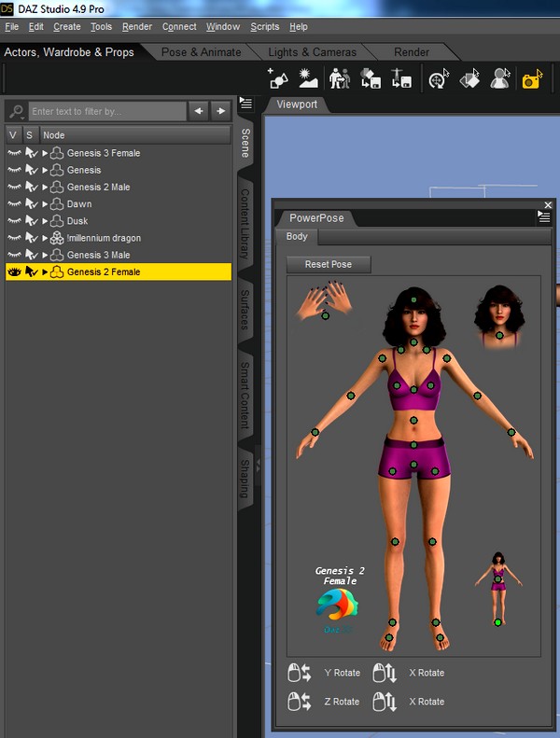Click the !millennium dragon node type icon
The image size is (560, 738).
click(57, 238)
